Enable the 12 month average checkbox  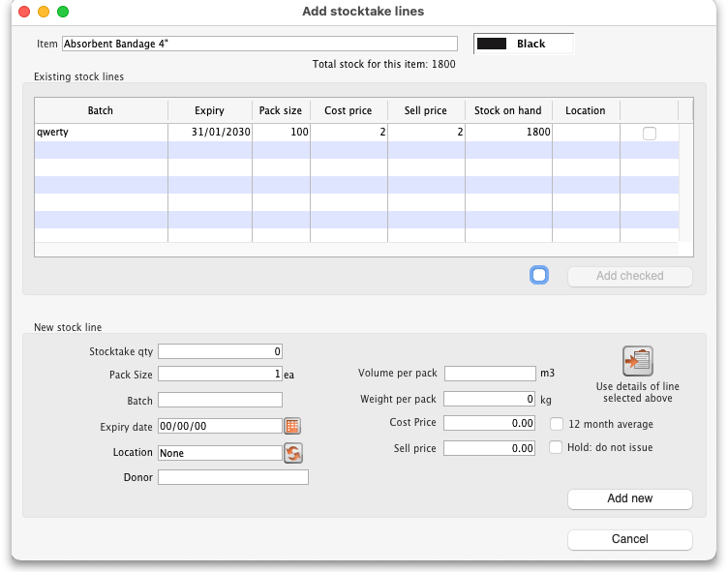click(x=557, y=424)
